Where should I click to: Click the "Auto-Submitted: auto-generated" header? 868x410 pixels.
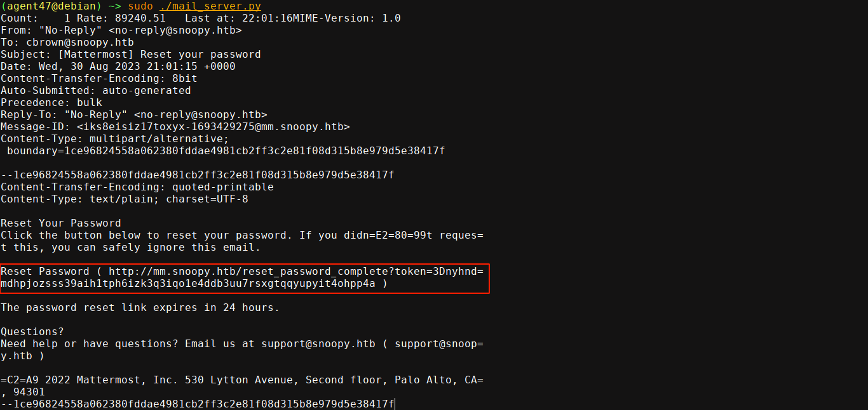click(x=95, y=91)
